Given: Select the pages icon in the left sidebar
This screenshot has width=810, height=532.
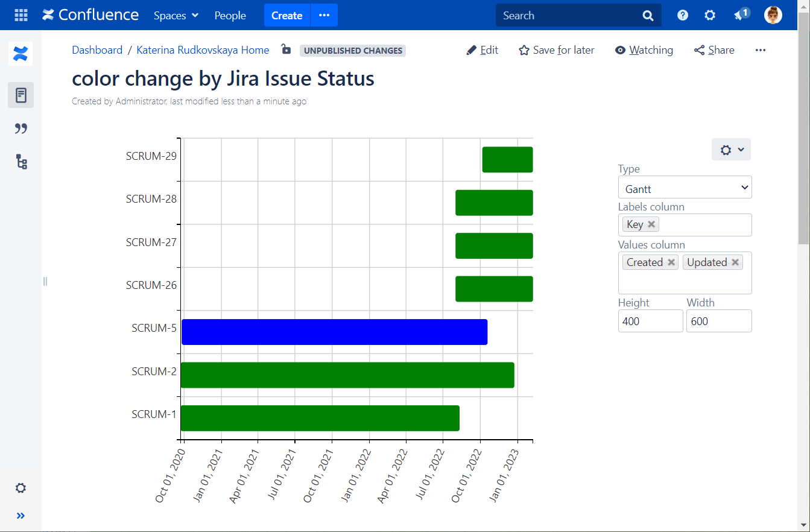Looking at the screenshot, I should pyautogui.click(x=21, y=95).
